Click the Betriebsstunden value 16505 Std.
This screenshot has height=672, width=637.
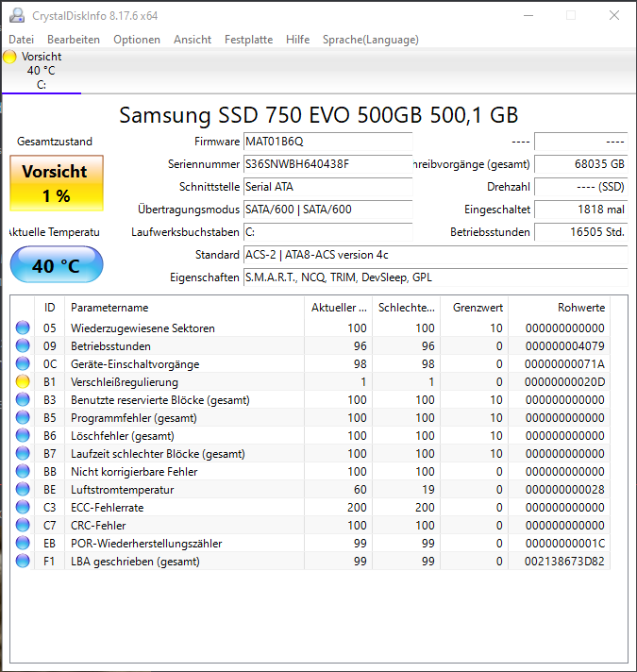click(581, 232)
